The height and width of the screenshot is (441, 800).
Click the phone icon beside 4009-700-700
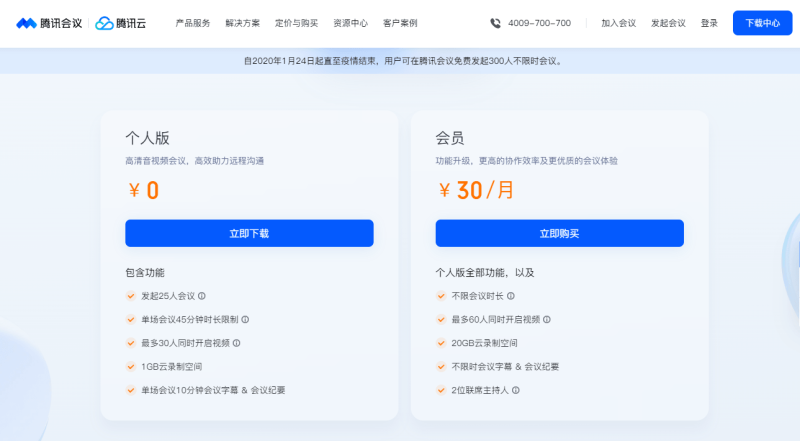tap(495, 23)
